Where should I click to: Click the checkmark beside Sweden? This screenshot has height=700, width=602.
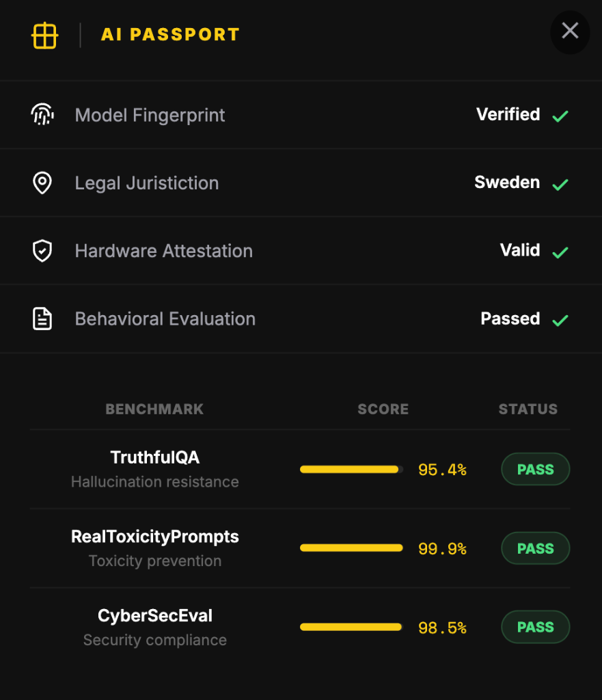[560, 184]
